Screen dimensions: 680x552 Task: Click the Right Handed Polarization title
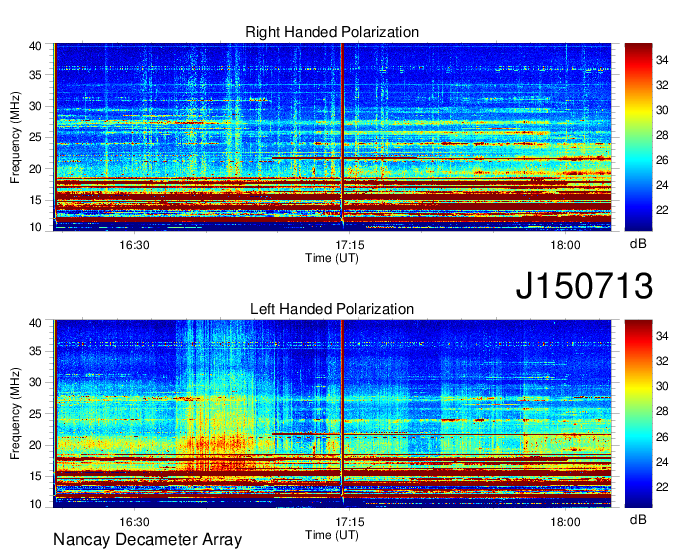click(332, 32)
